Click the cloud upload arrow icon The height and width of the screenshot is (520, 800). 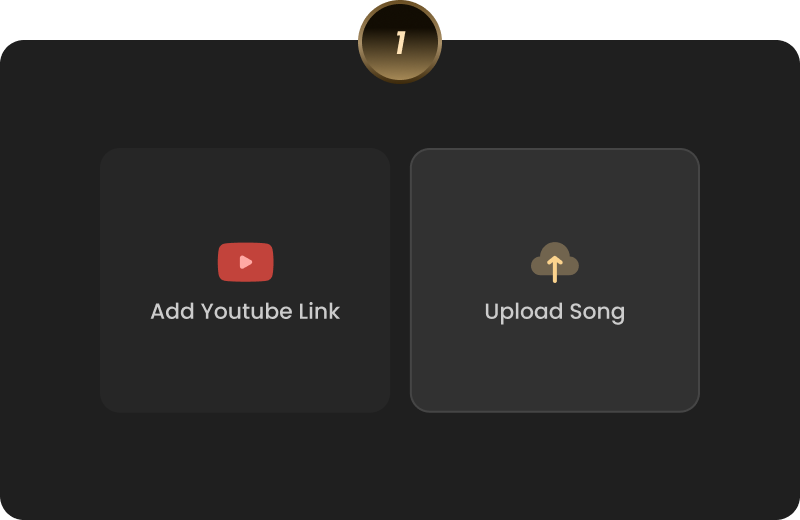click(x=555, y=262)
